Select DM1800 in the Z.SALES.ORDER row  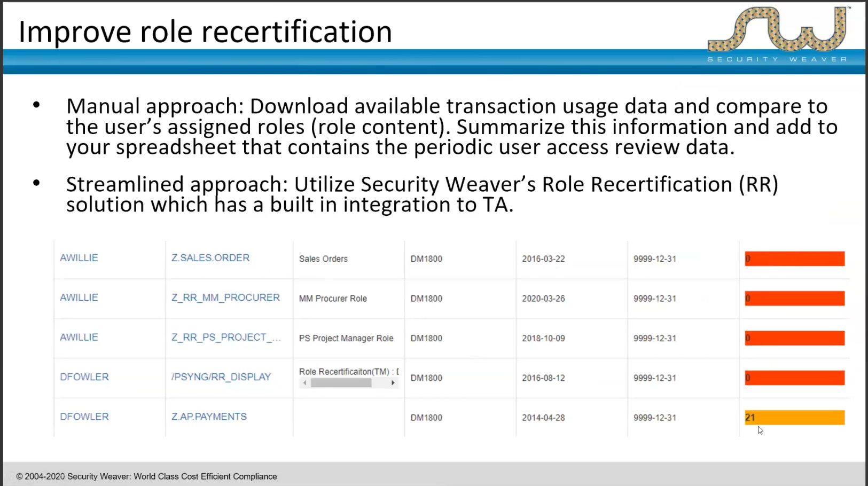[x=426, y=259]
